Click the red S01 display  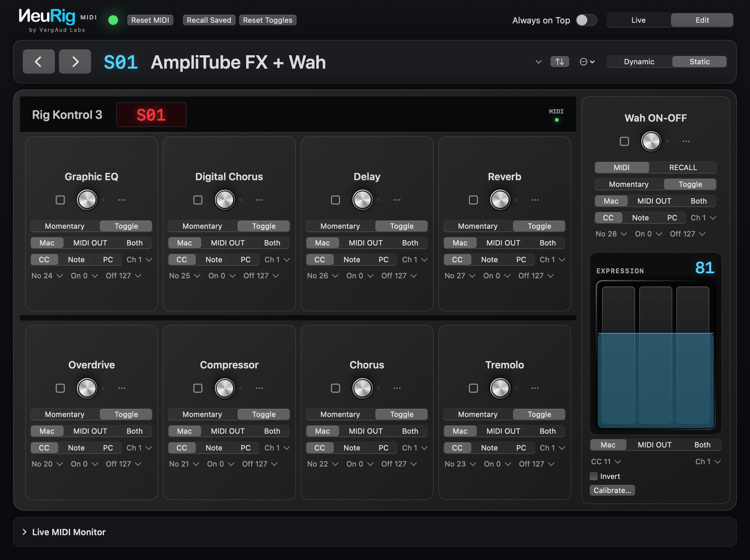coord(151,115)
